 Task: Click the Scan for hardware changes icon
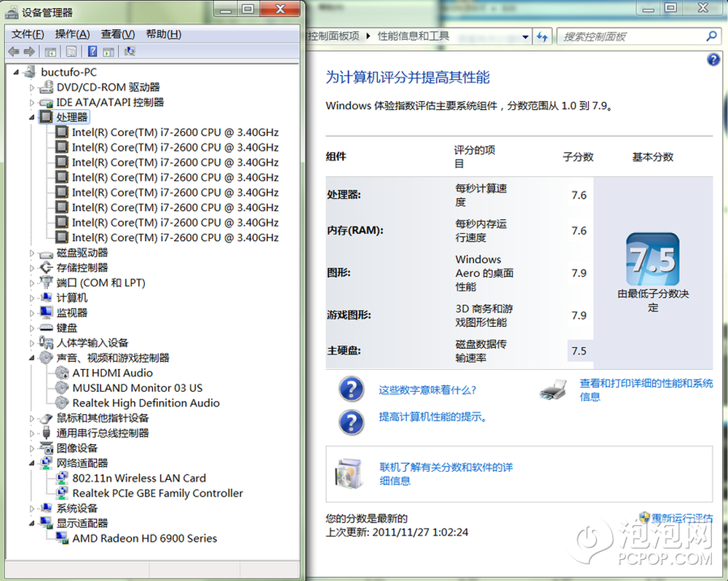[x=130, y=52]
